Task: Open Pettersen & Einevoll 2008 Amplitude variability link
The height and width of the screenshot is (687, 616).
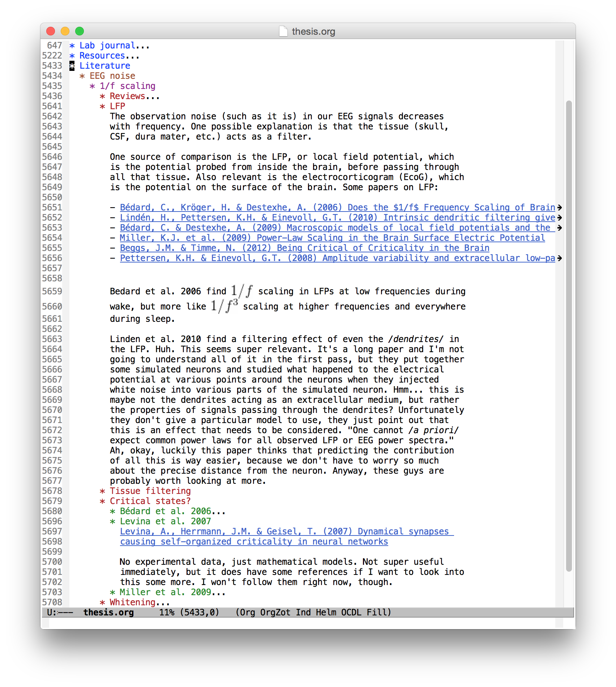Action: click(337, 258)
